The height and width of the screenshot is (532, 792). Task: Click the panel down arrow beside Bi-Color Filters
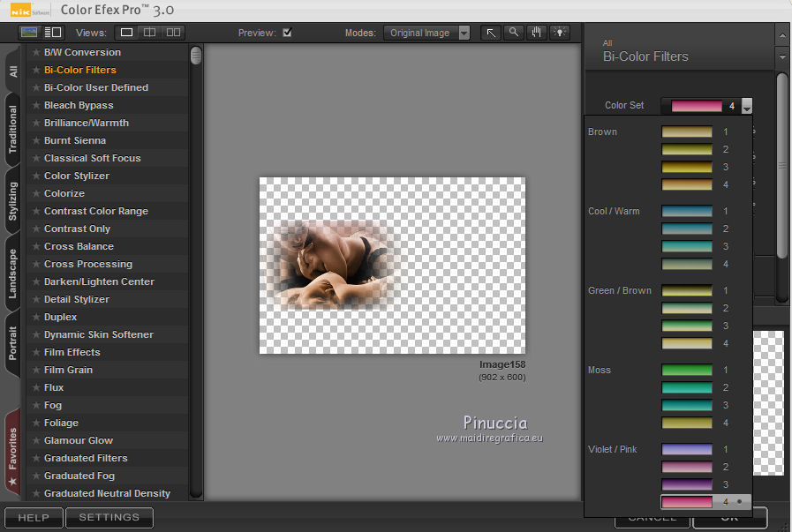(x=781, y=56)
